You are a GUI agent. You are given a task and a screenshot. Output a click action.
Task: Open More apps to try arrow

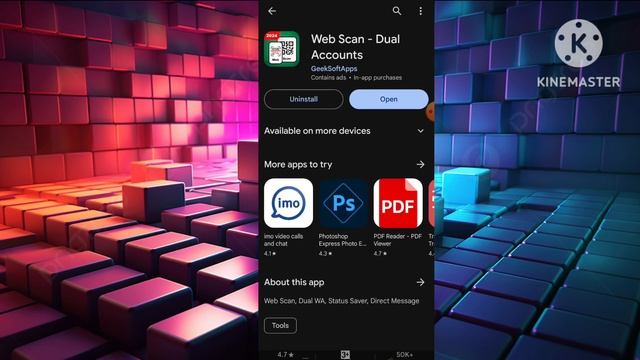[420, 164]
